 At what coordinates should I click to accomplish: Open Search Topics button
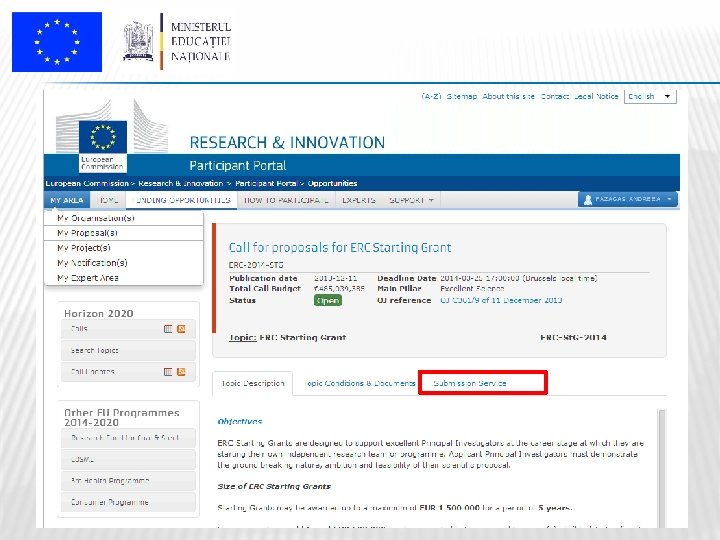coord(128,350)
